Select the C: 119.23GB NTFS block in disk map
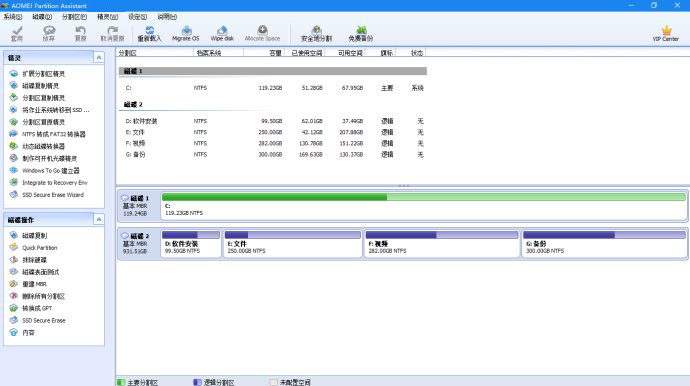 coord(424,205)
